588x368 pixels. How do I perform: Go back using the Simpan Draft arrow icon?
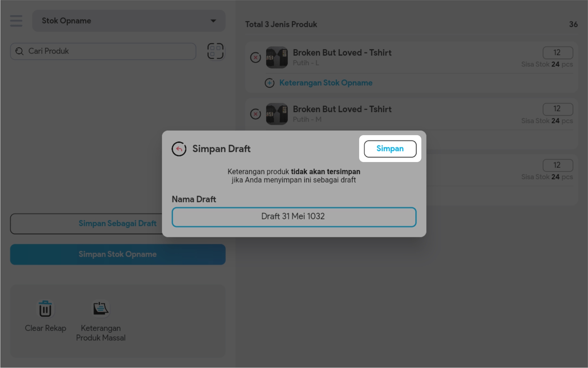pos(179,149)
